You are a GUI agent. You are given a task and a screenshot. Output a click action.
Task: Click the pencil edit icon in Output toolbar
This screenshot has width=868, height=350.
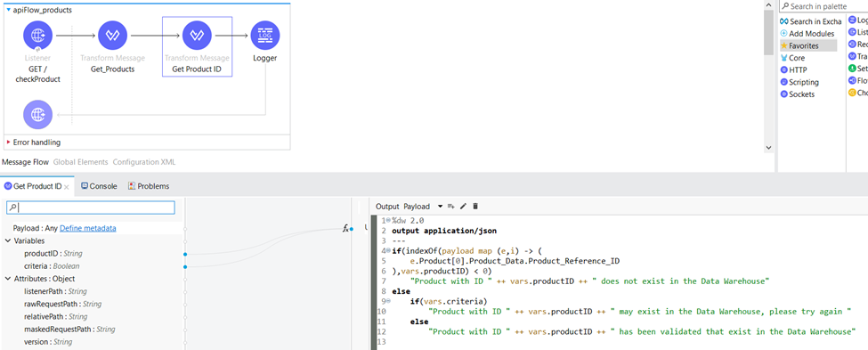click(x=463, y=206)
